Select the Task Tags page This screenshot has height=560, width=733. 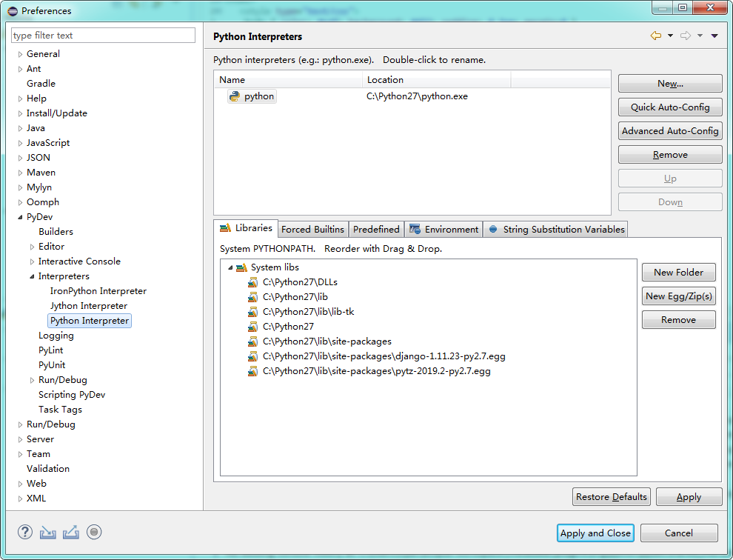pyautogui.click(x=60, y=410)
